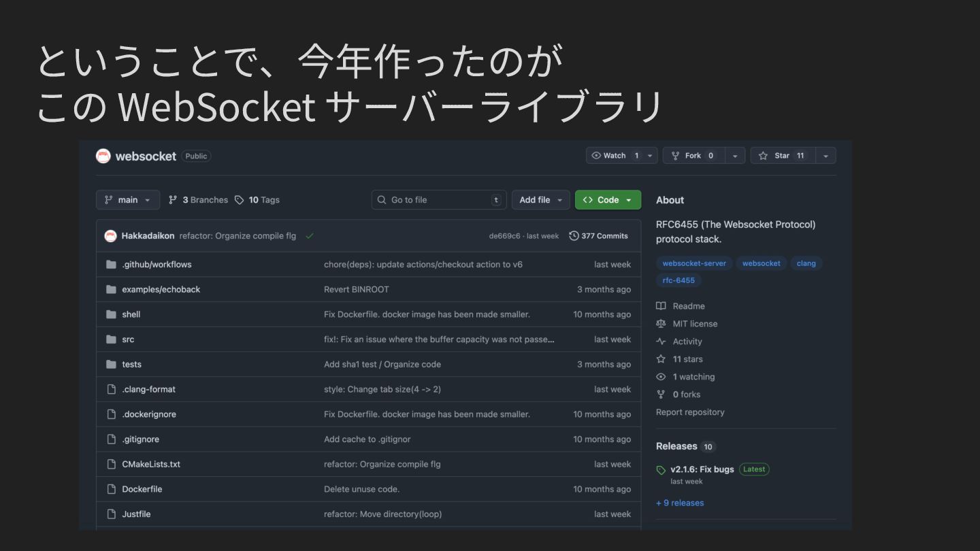980x551 pixels.
Task: Expand the main branch dropdown
Action: (x=128, y=200)
